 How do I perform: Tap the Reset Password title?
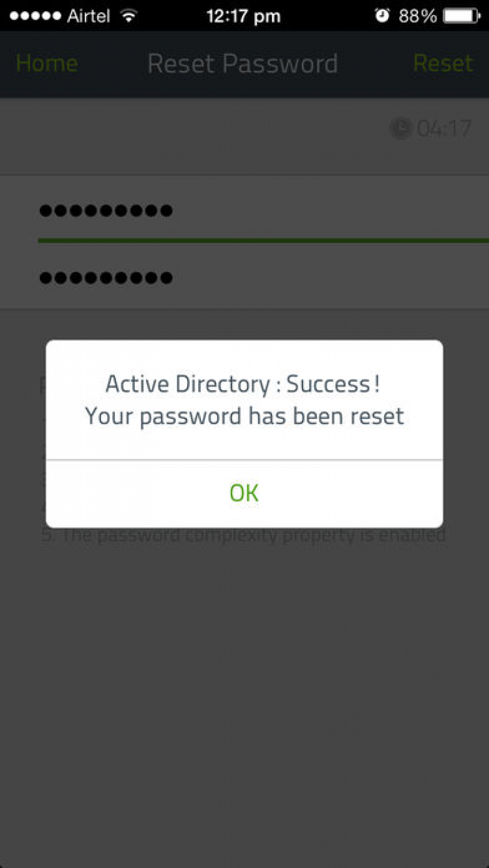coord(243,64)
